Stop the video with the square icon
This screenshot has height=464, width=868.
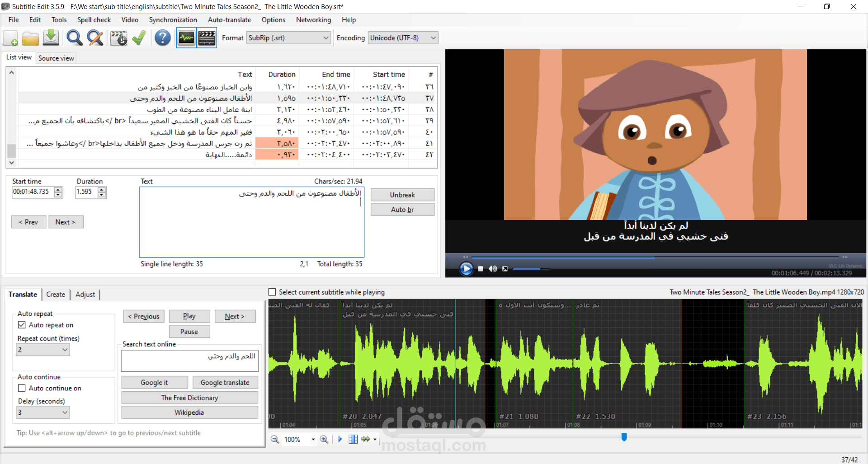[481, 269]
